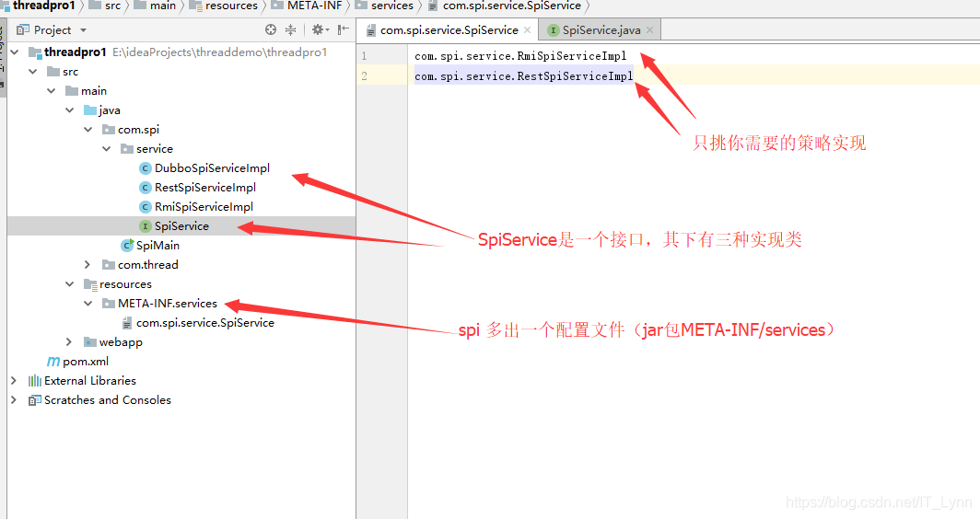Click the META-INF.services folder icon in tree
This screenshot has height=519, width=980.
[109, 304]
